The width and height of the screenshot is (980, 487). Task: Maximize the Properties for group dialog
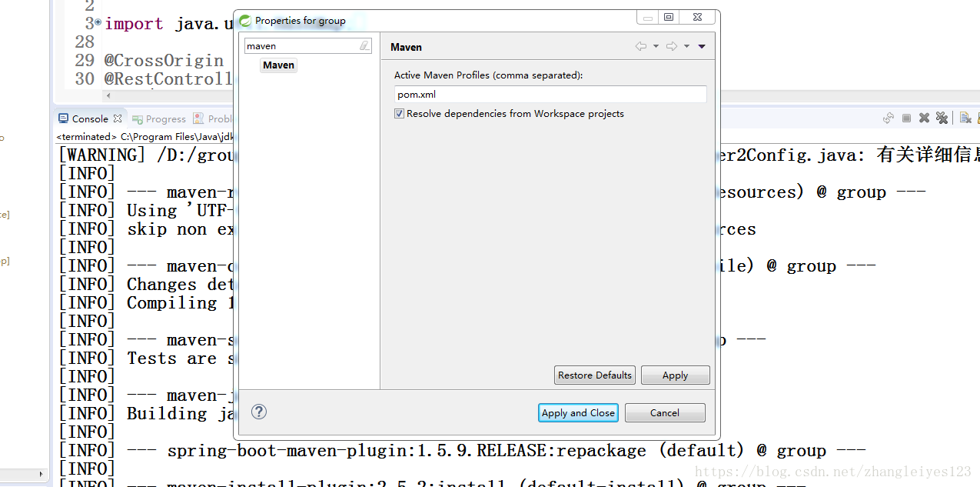(669, 17)
